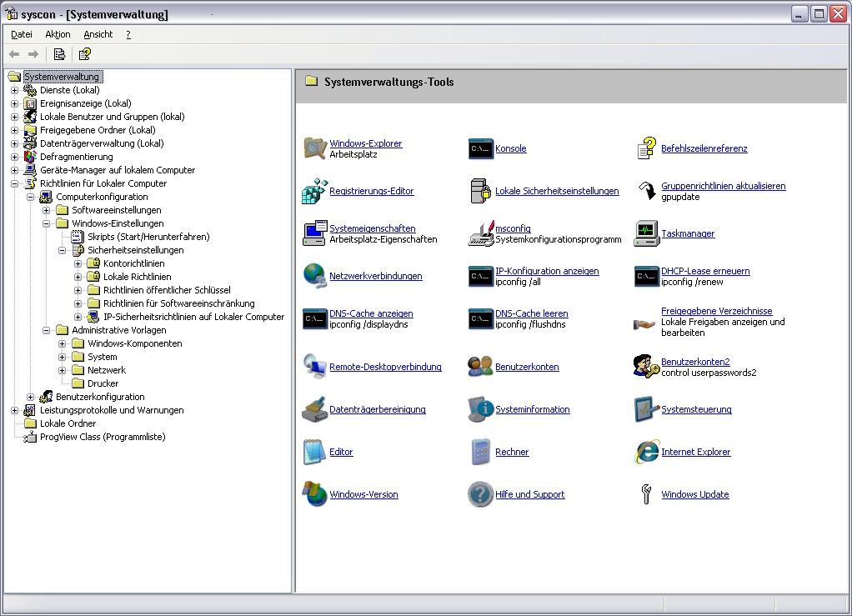Click the Windows Update link

[695, 494]
